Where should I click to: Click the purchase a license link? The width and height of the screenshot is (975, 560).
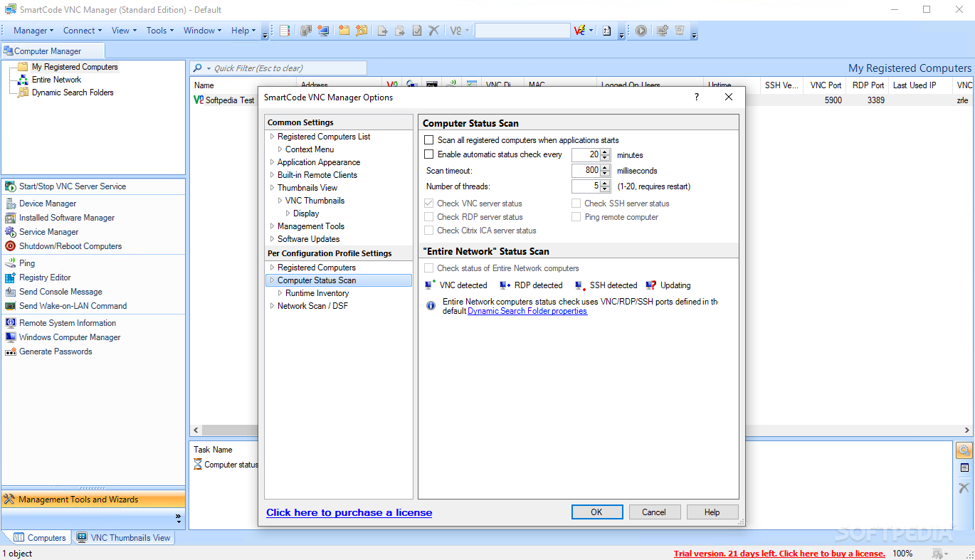349,512
